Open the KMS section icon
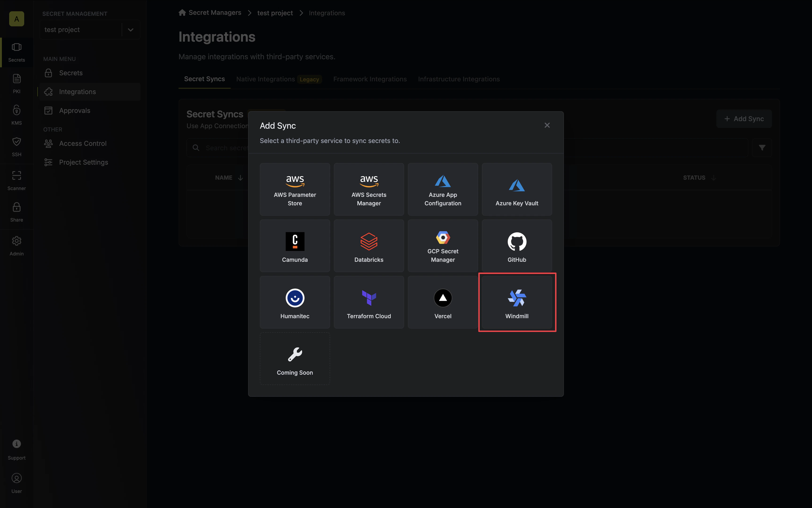Screen dimensions: 812x508 (16, 115)
